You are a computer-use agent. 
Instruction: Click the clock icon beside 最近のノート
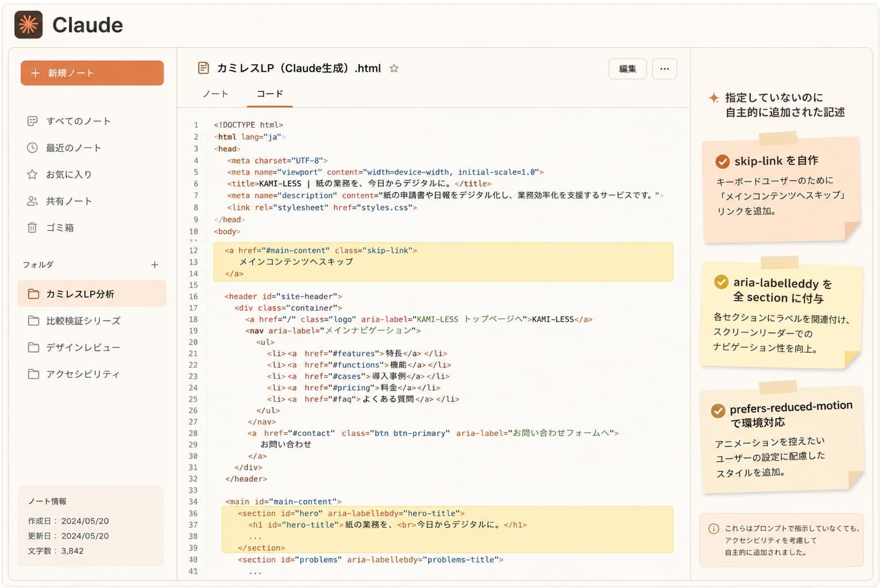(x=32, y=148)
